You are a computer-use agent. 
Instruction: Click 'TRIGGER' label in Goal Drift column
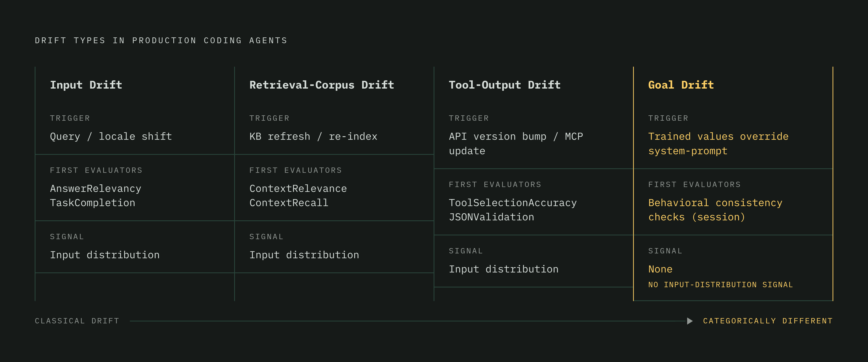coord(669,118)
